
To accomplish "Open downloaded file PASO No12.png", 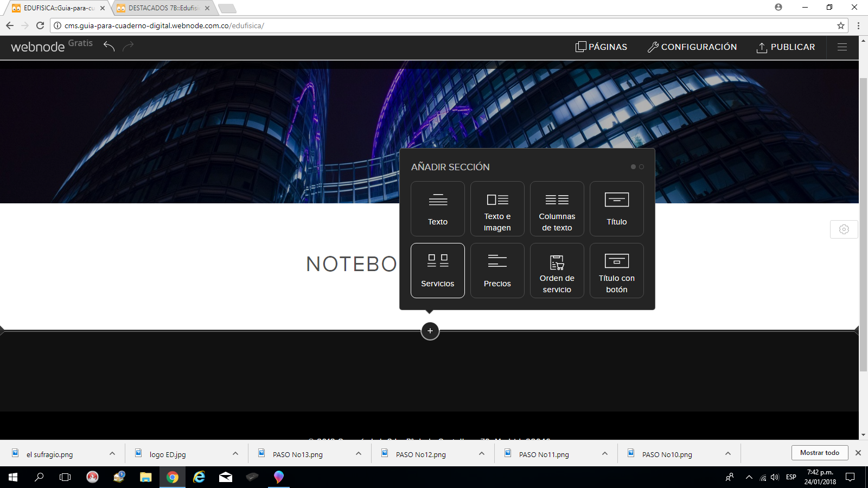I will pos(421,454).
